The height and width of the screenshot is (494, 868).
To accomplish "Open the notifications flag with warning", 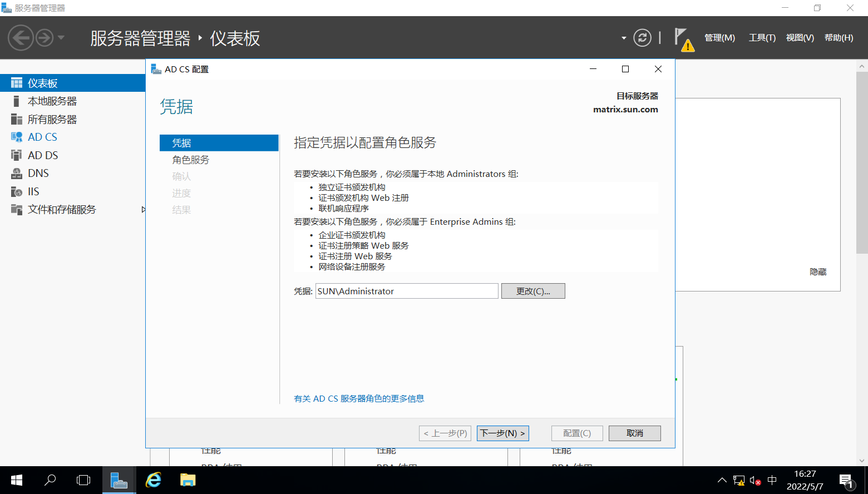I will pyautogui.click(x=684, y=39).
